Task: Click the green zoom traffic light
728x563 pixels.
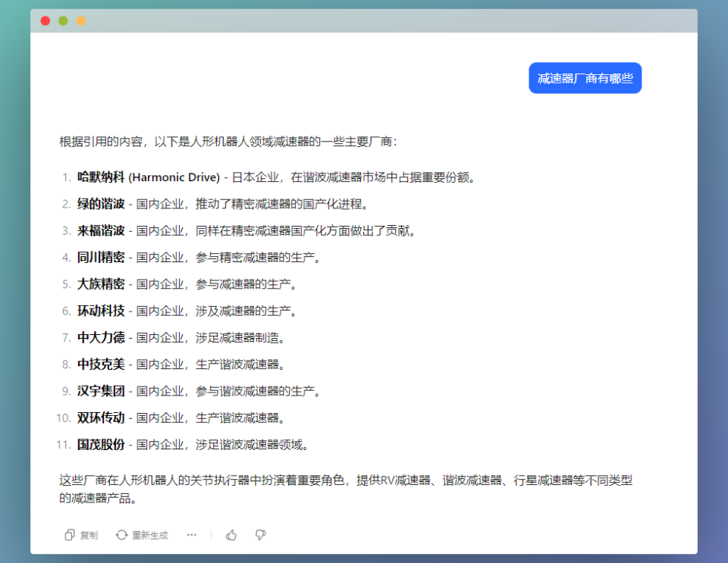Action: pyautogui.click(x=61, y=20)
